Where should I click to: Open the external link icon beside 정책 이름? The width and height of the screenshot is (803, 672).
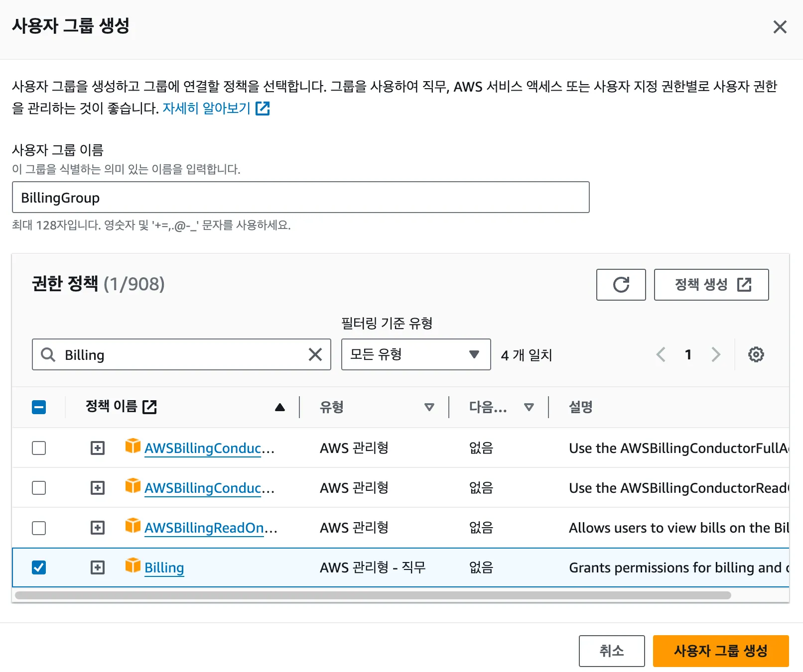coord(149,407)
